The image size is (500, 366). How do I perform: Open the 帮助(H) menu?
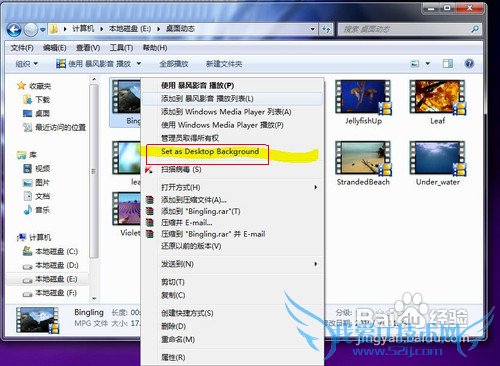point(155,48)
